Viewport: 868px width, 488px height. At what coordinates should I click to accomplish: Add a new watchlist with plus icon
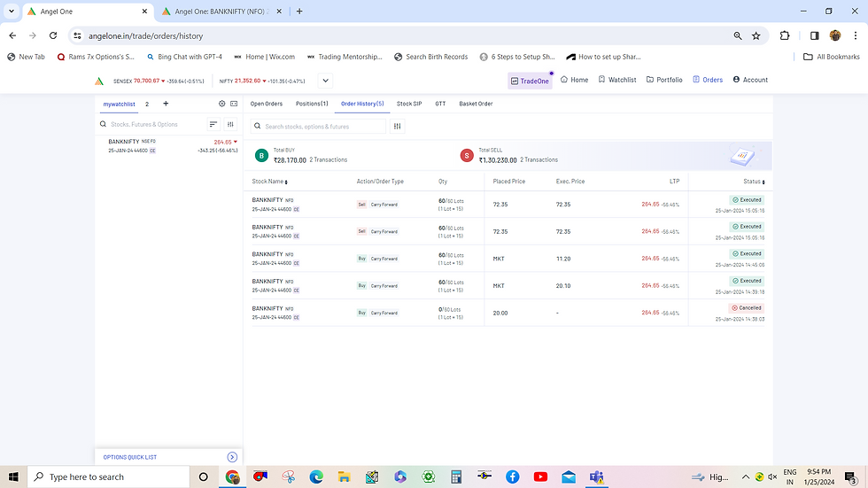click(166, 104)
